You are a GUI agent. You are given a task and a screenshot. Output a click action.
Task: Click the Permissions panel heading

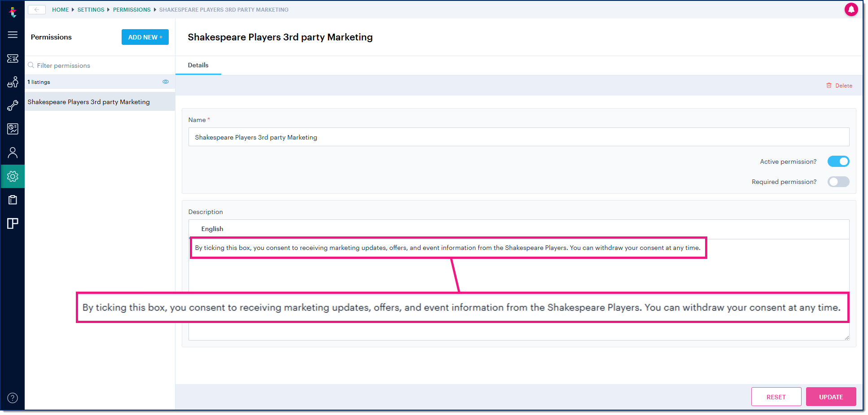51,37
